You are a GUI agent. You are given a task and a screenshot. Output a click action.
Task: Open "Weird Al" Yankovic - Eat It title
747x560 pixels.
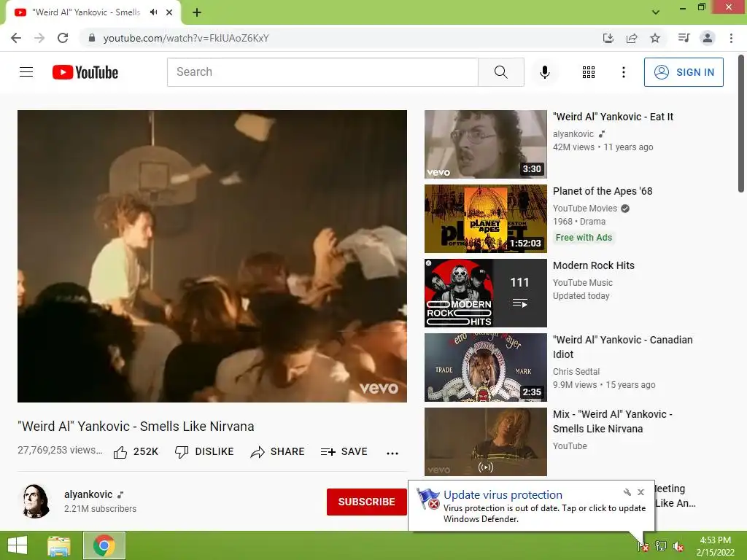point(613,117)
